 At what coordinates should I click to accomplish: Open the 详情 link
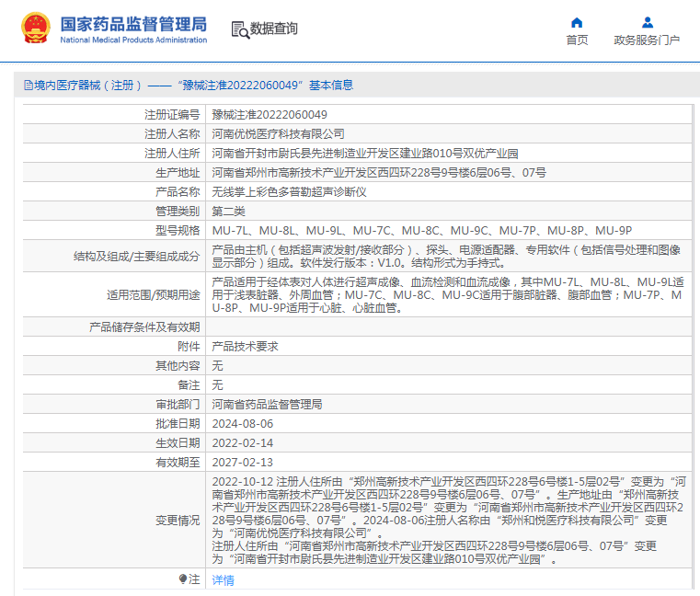(x=224, y=580)
